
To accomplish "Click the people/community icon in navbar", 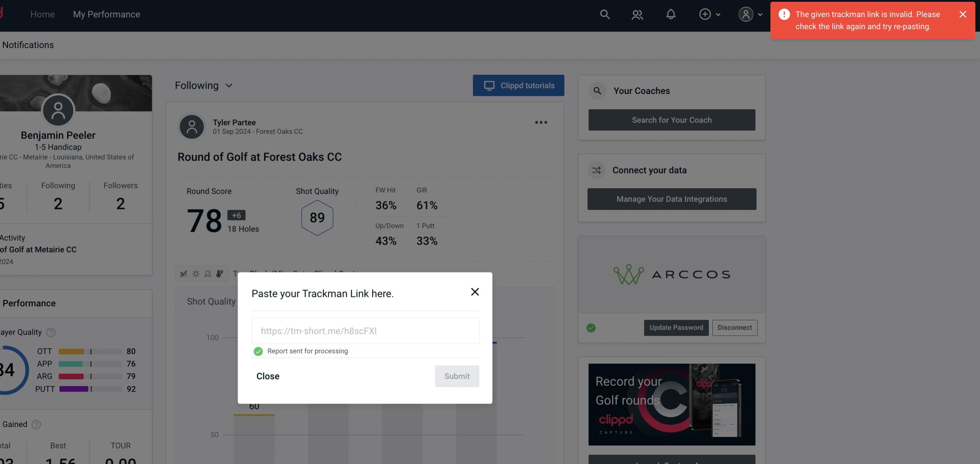I will click(x=637, y=14).
